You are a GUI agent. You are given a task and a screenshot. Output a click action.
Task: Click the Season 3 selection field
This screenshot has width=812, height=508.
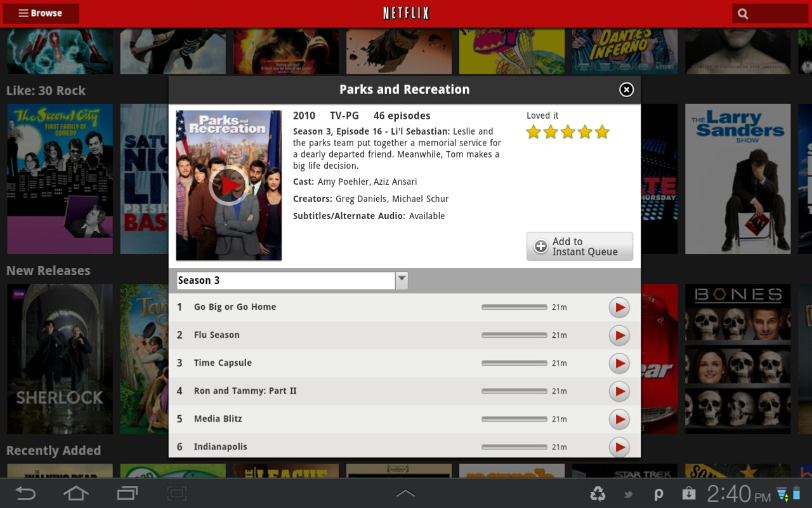(x=285, y=281)
